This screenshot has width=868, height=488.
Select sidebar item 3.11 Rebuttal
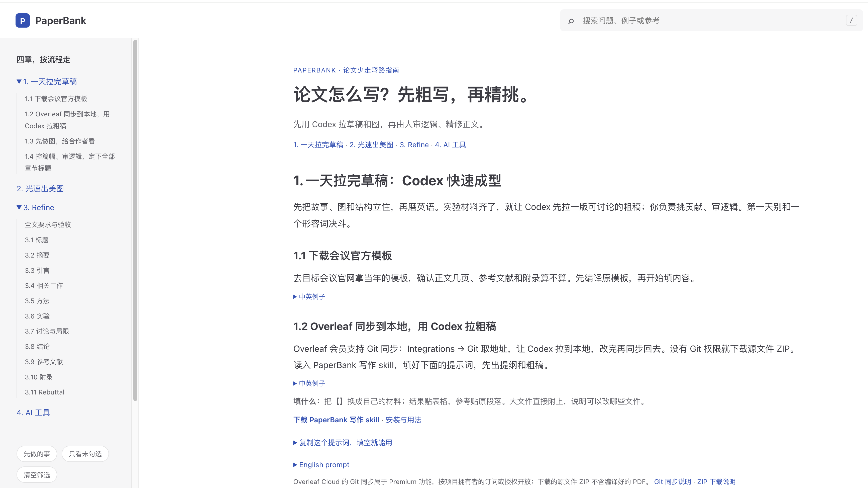point(45,392)
